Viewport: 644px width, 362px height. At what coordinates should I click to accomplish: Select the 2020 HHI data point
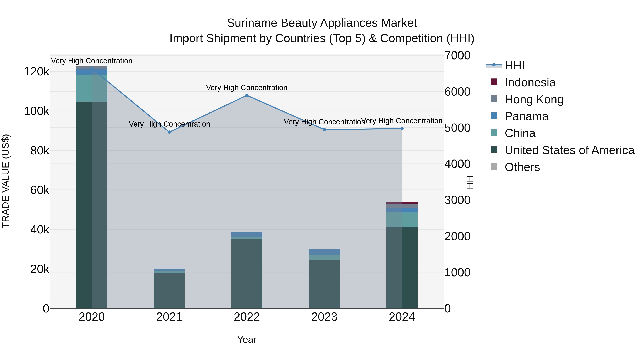click(92, 68)
